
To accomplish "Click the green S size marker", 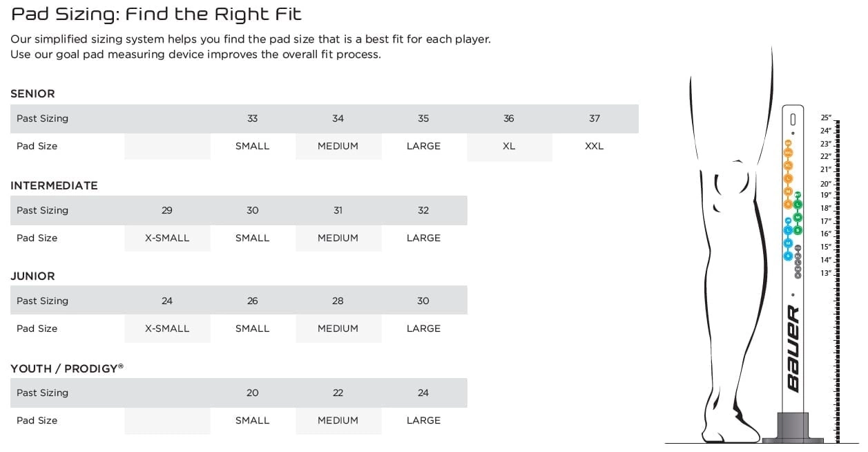I will click(798, 230).
